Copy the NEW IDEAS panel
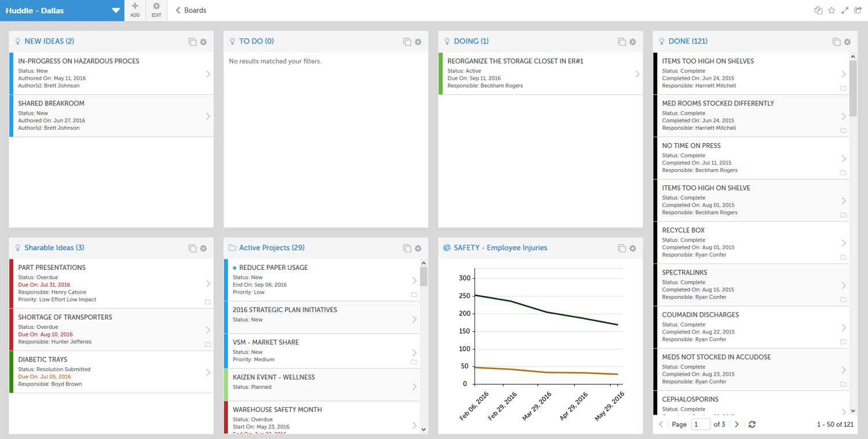868x439 pixels. pos(192,41)
